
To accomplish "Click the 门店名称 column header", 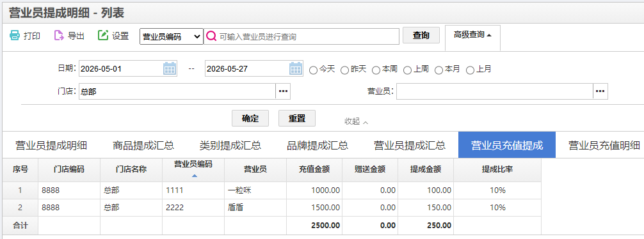I will tap(131, 169).
